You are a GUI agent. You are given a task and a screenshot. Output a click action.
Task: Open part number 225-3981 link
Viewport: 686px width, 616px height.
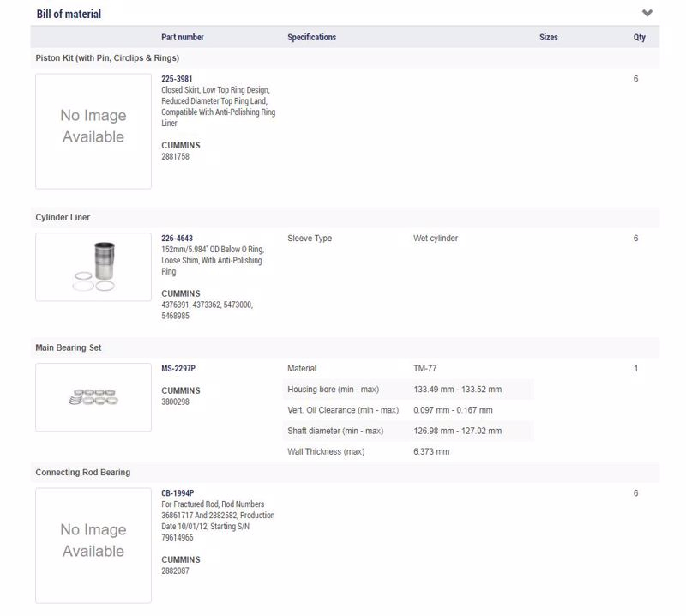177,79
